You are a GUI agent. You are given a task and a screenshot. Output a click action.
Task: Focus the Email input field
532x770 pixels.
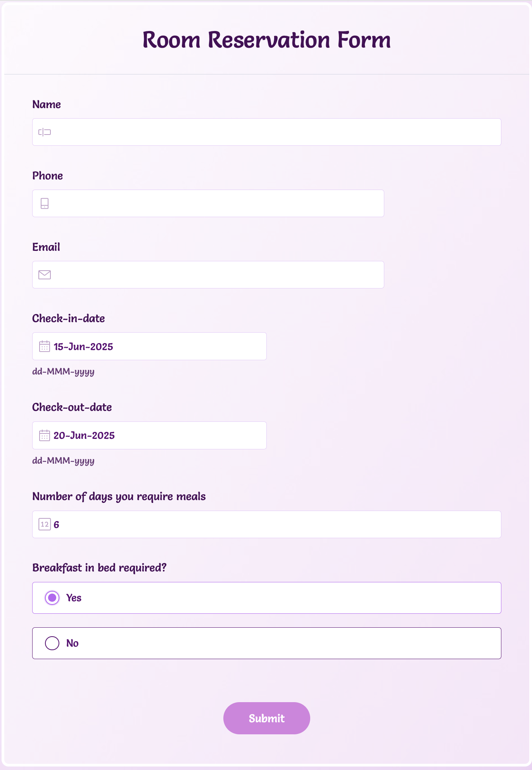213,275
